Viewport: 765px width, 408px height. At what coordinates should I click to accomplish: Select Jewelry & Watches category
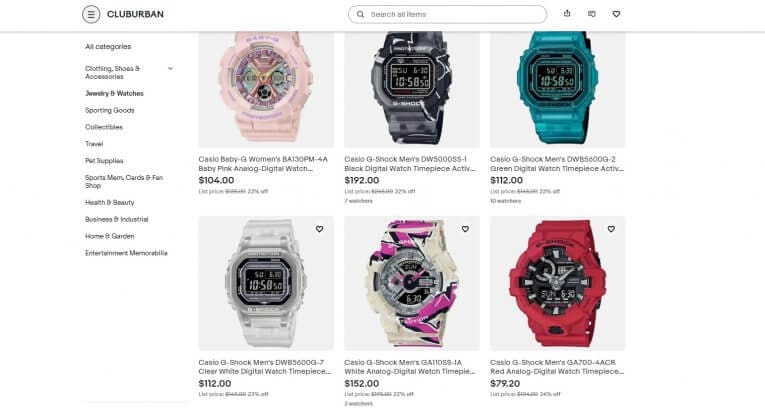click(x=114, y=93)
